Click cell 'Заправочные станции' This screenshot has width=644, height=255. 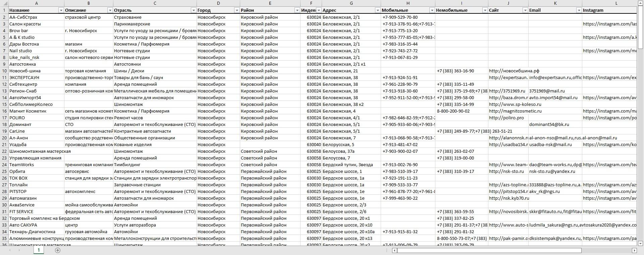pos(155,185)
